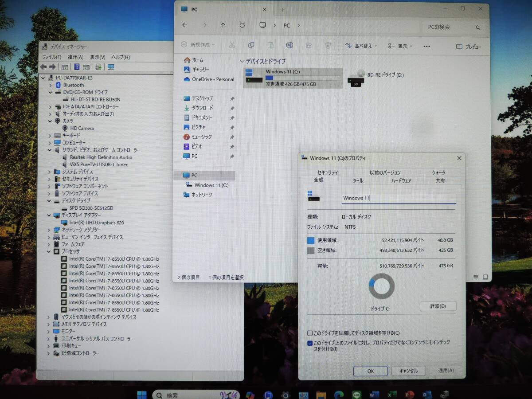Open Word from the taskbar

click(x=375, y=395)
